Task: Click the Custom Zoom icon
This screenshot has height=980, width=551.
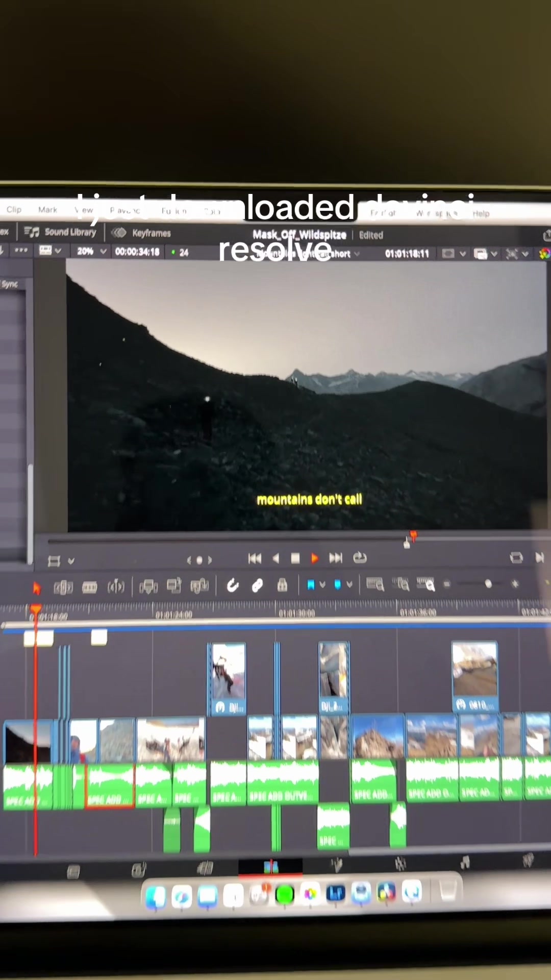Action: click(x=425, y=584)
